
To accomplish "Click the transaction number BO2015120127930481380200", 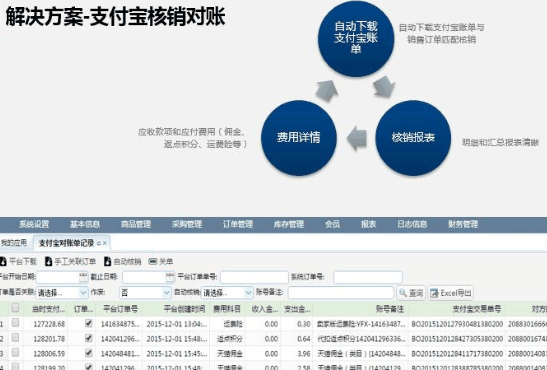I will click(x=457, y=324).
